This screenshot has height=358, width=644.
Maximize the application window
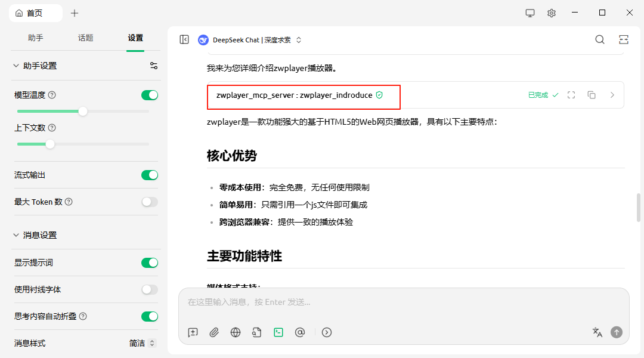tap(602, 13)
